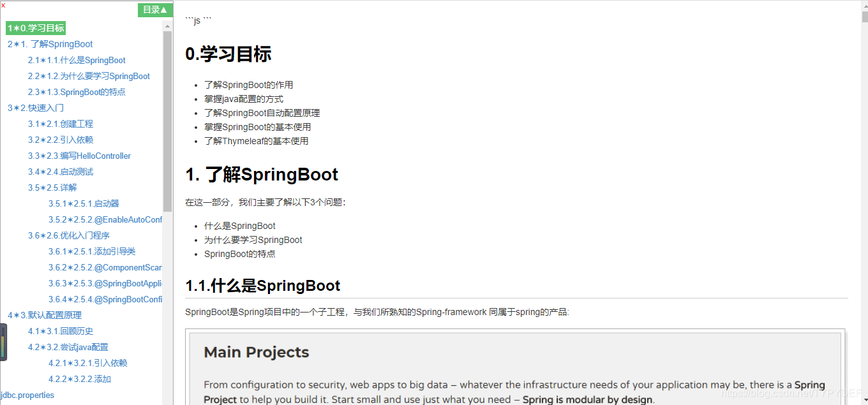Navigate to 3✶2.快速入门
This screenshot has height=405, width=868.
tap(36, 108)
